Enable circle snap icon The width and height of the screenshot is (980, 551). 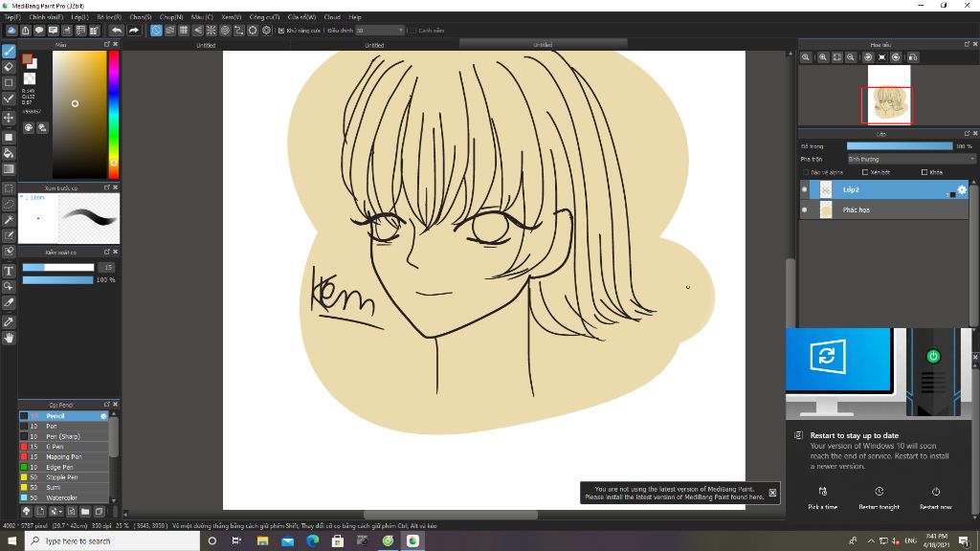coord(225,30)
